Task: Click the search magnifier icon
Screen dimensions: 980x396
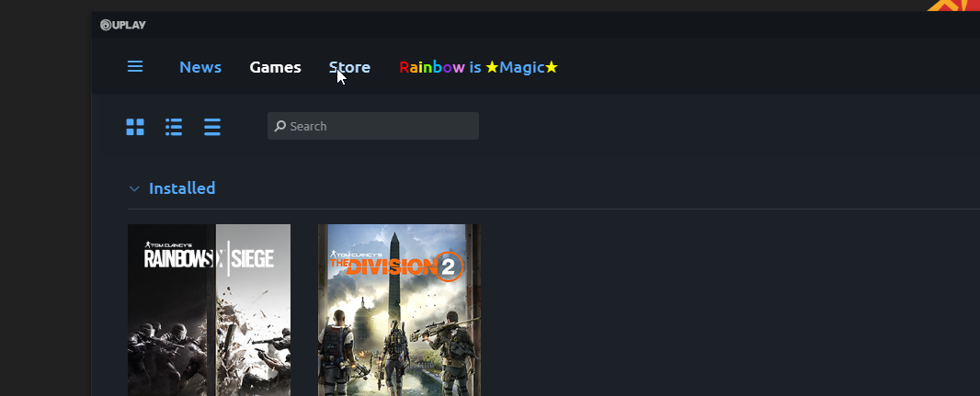Action: click(280, 126)
